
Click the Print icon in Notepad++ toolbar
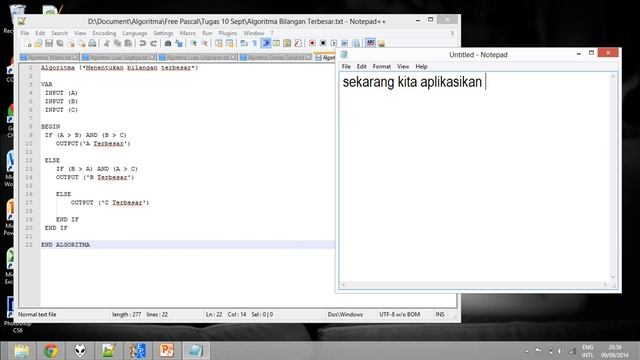92,44
